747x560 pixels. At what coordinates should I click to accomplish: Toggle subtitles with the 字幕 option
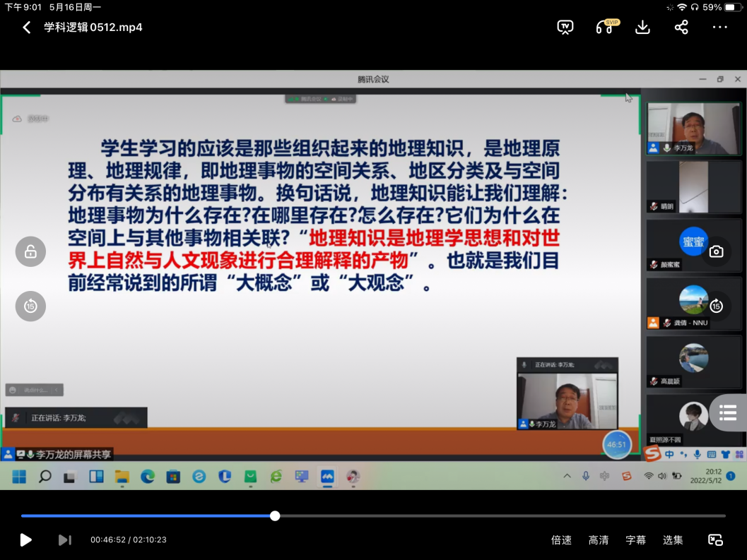(635, 540)
